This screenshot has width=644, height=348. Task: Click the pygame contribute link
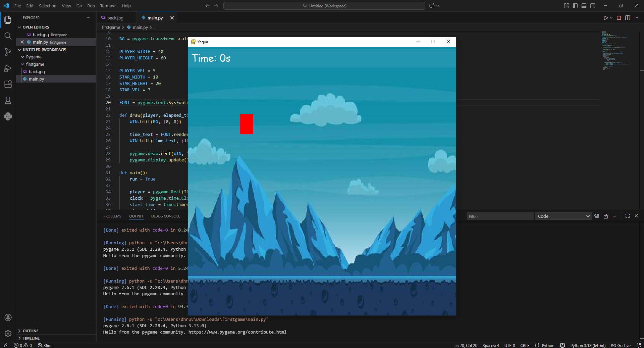[237, 332]
